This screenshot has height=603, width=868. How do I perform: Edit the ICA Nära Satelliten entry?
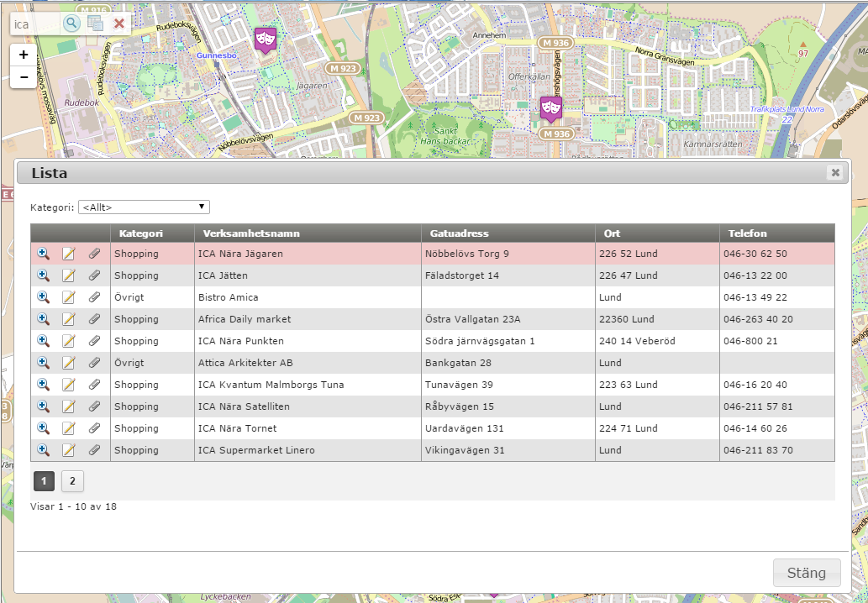click(69, 406)
